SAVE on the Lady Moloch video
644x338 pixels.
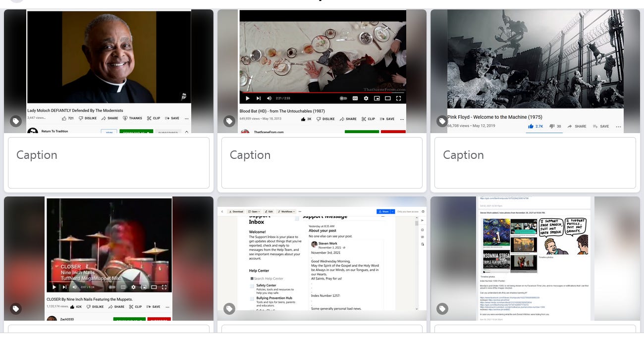172,118
